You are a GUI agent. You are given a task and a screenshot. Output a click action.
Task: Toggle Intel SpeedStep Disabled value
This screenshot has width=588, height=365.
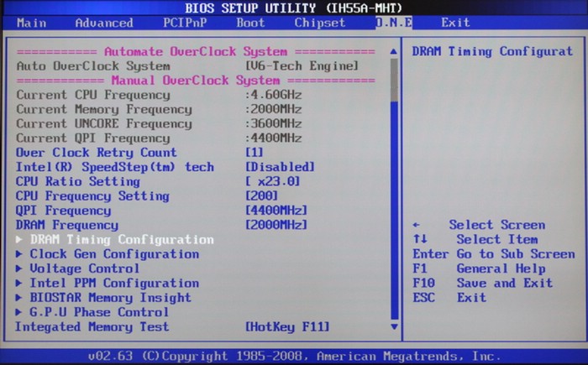[280, 167]
